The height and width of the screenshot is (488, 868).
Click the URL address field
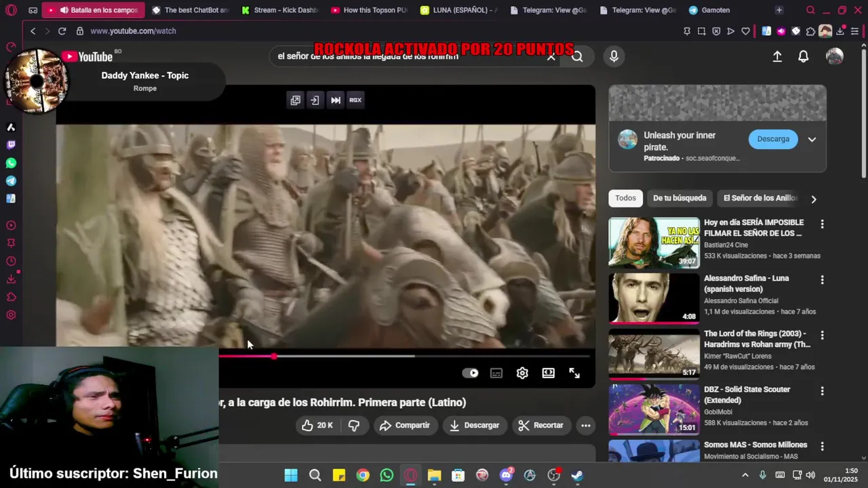tap(380, 31)
